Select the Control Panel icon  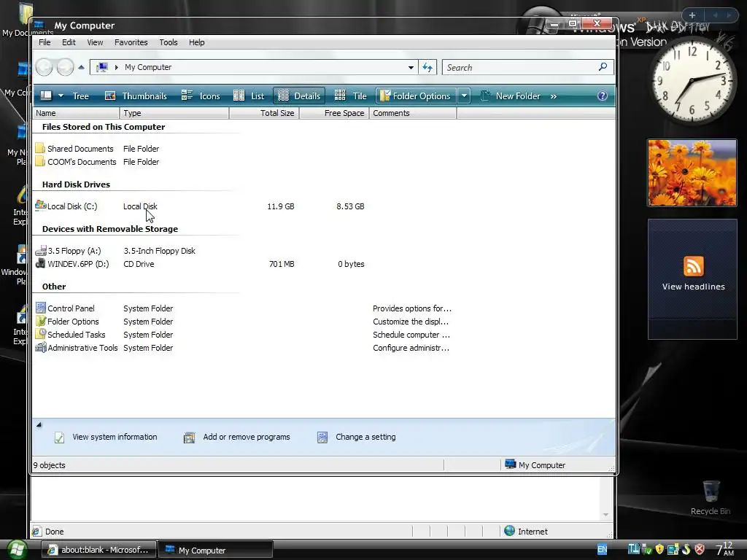[41, 308]
